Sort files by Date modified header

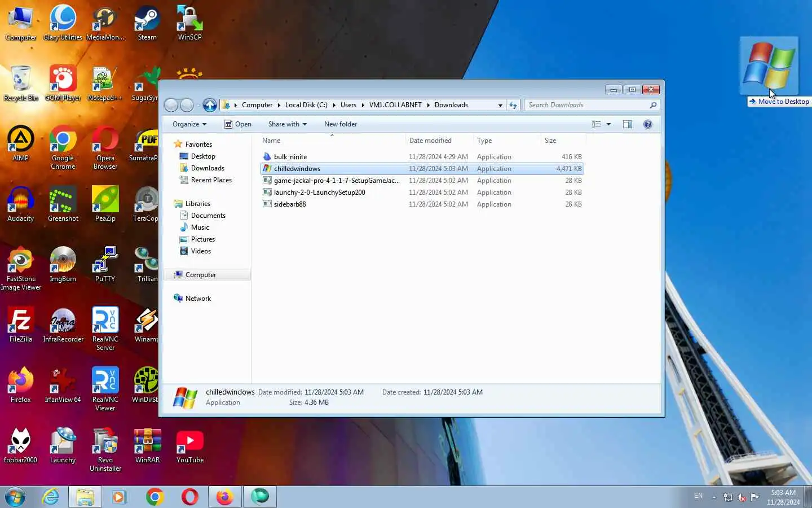439,141
